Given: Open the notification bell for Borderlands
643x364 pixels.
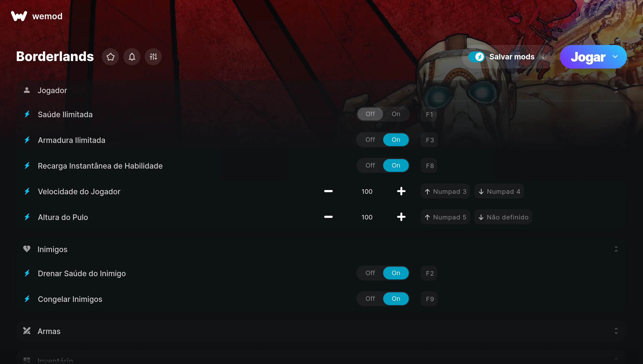Looking at the screenshot, I should pyautogui.click(x=132, y=57).
